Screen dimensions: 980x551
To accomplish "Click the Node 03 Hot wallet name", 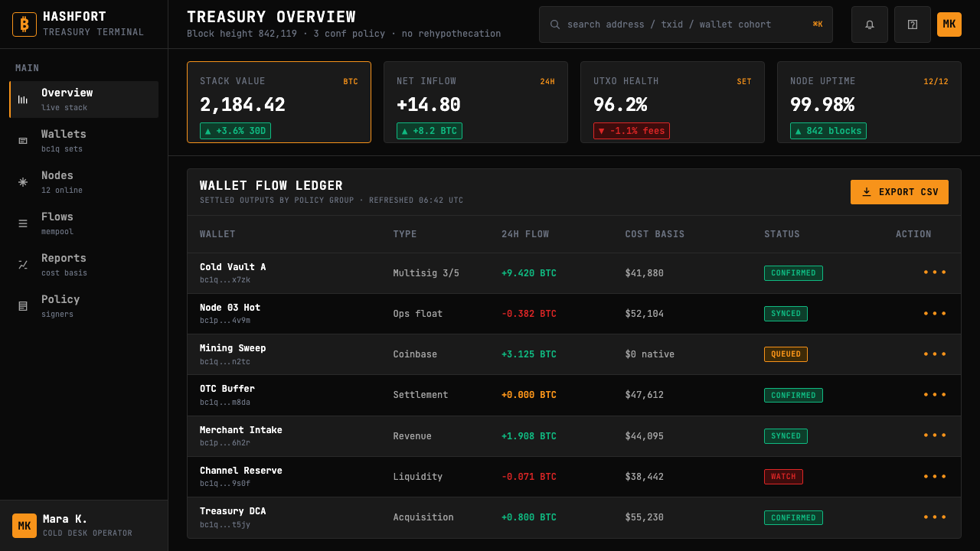I will (230, 308).
